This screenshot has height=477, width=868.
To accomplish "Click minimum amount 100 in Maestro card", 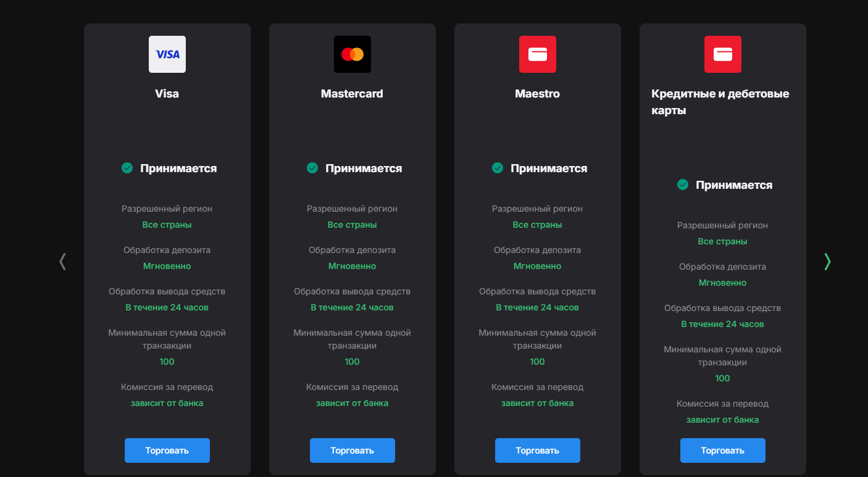I will [538, 362].
